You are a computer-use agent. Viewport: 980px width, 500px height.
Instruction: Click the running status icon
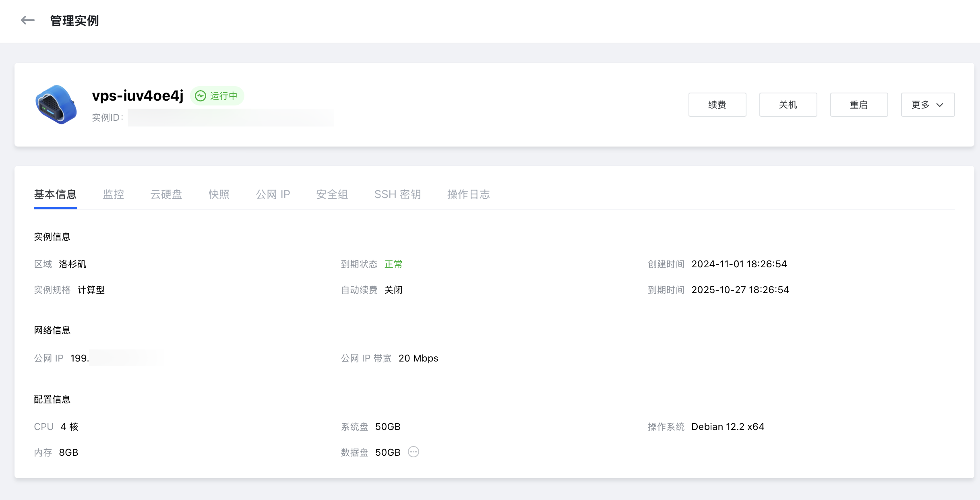coord(201,96)
